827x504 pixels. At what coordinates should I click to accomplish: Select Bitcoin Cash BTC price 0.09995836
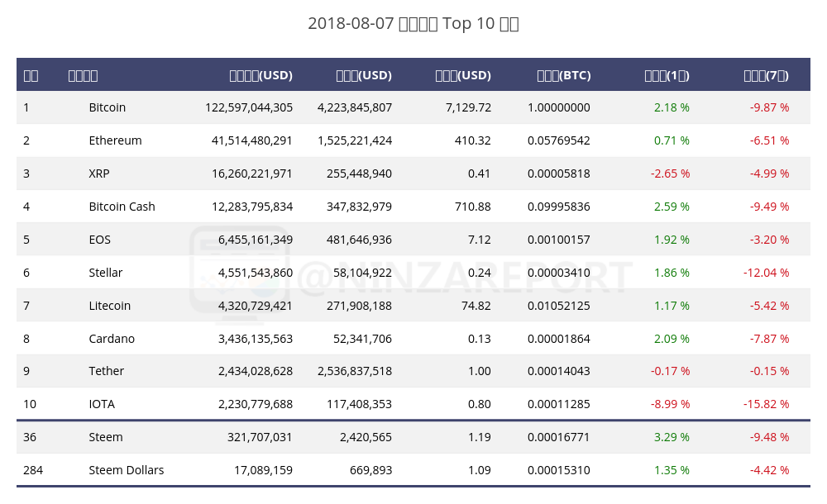558,207
